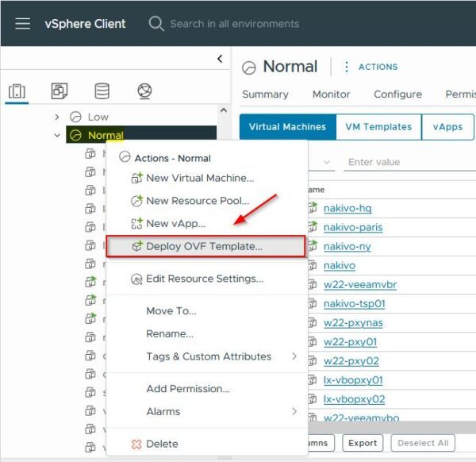Open the lx-vbopxy02 VM link
Image resolution: width=476 pixels, height=462 pixels.
point(354,399)
